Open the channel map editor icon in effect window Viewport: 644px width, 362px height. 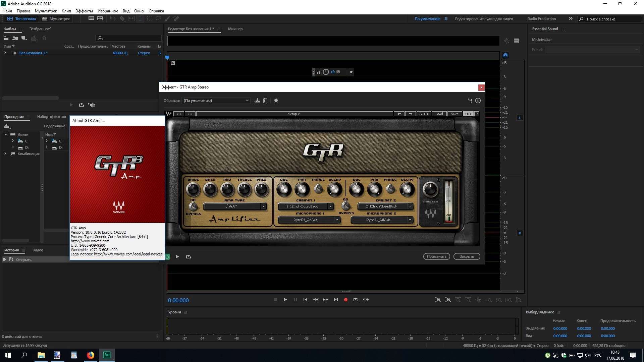coord(470,100)
